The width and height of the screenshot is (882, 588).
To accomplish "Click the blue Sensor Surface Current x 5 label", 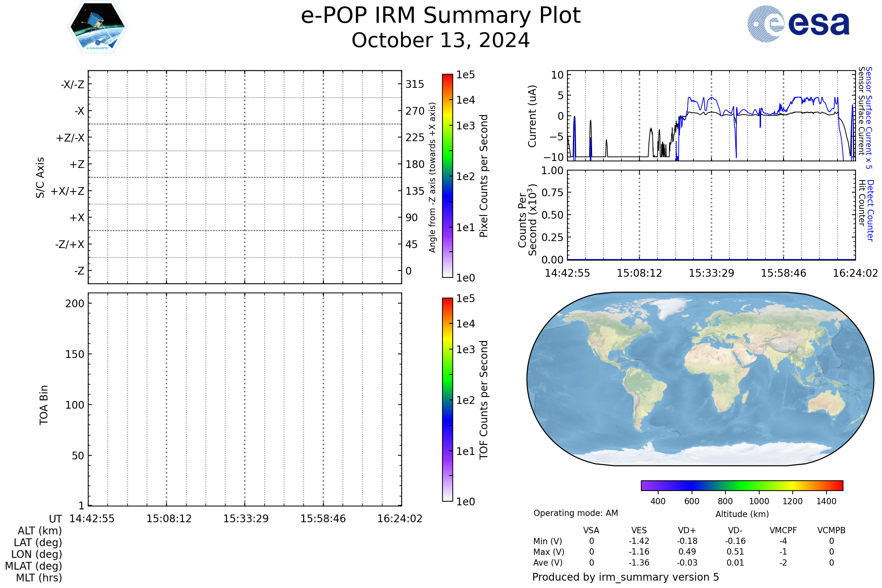I will click(x=869, y=118).
